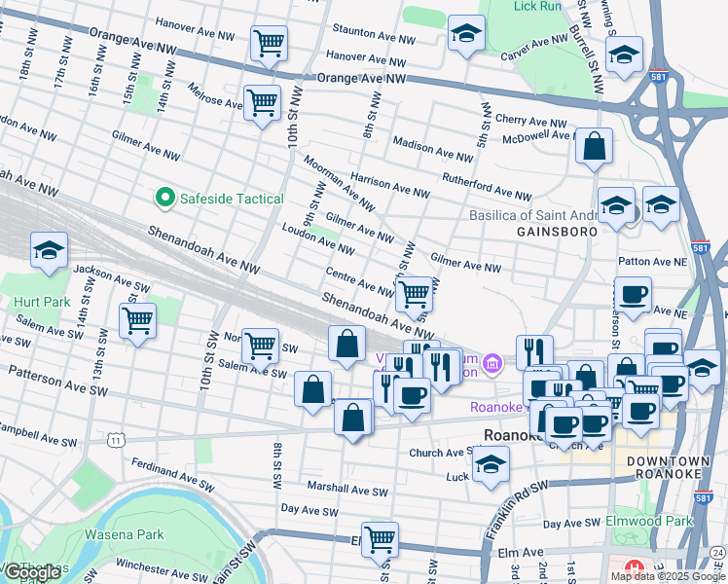Click the shopping cart marker beside Centre Ave NW
This screenshot has height=584, width=728.
pos(415,298)
